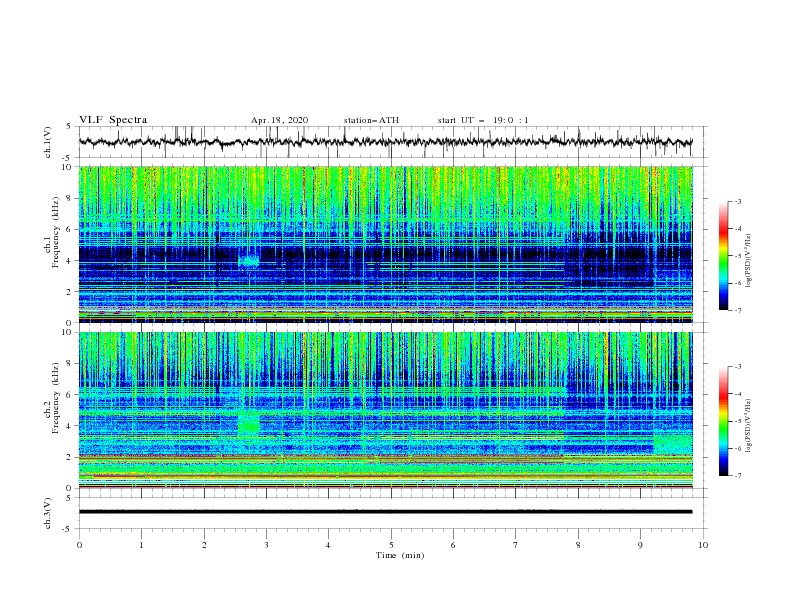This screenshot has height=612, width=792.
Task: Click the "ch.1(V)" waveform axis label
Action: click(48, 142)
